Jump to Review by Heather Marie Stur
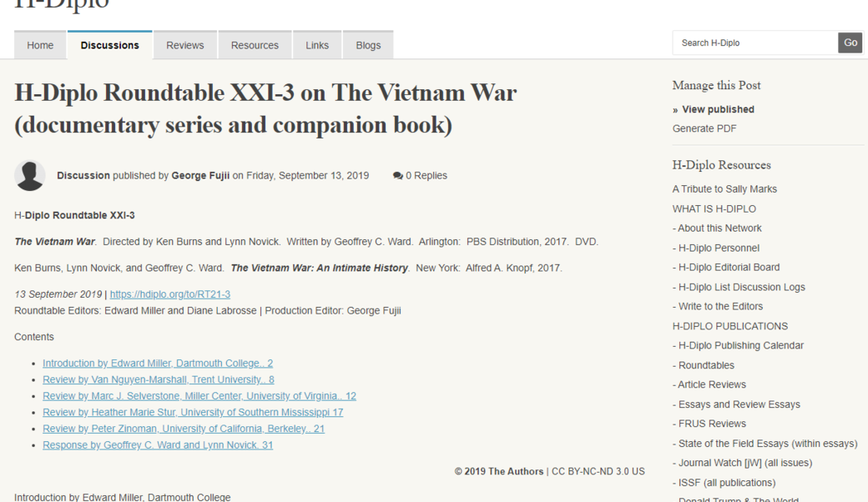The width and height of the screenshot is (868, 502). tap(193, 412)
